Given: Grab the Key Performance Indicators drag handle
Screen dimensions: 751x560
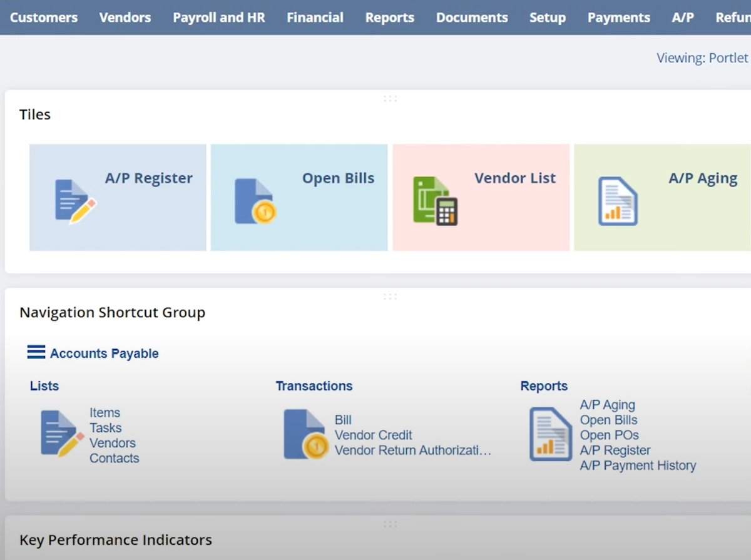Looking at the screenshot, I should pyautogui.click(x=390, y=524).
